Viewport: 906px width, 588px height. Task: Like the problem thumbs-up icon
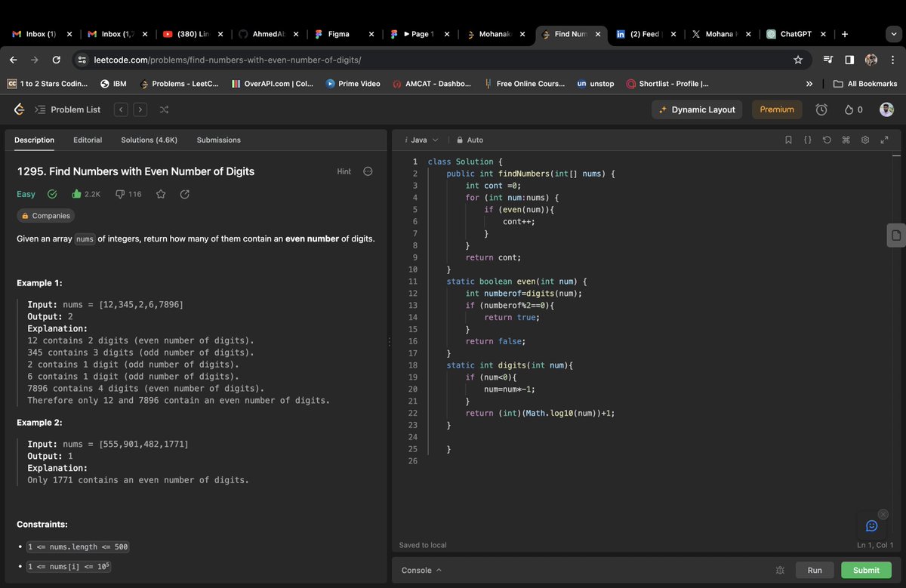click(76, 194)
